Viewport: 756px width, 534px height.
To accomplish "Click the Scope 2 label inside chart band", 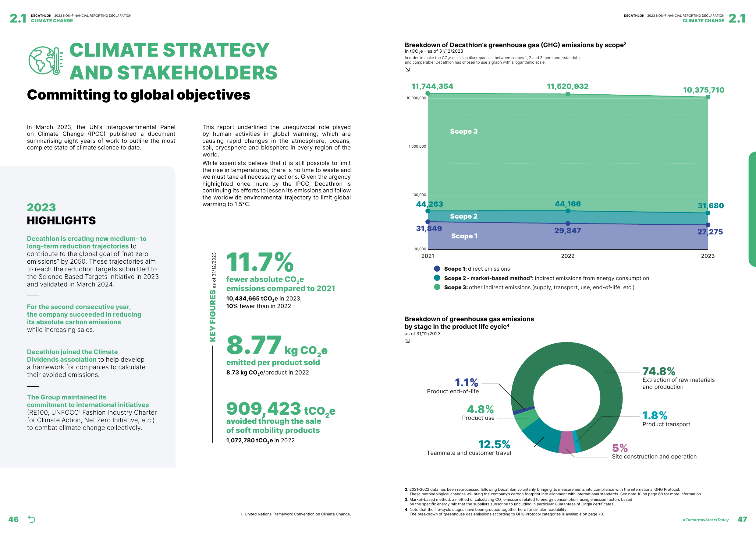I will pos(463,216).
